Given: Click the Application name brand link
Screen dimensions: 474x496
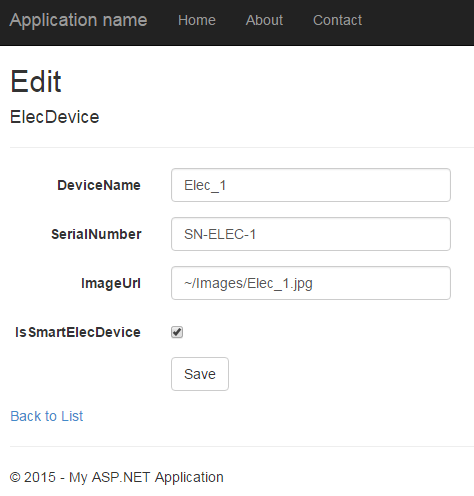Looking at the screenshot, I should pos(78,20).
